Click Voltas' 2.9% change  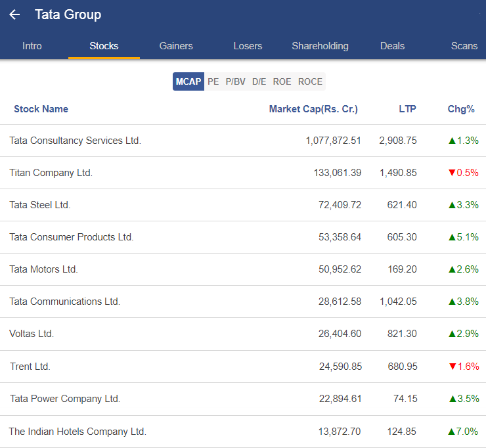464,334
